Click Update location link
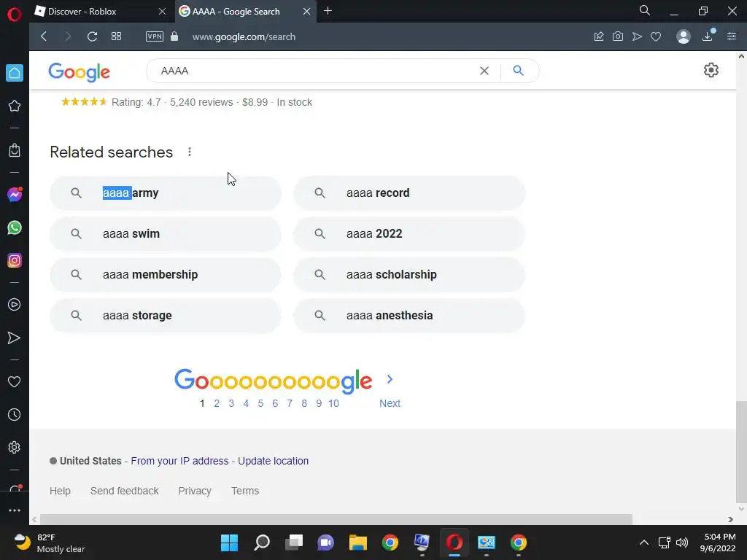The width and height of the screenshot is (747, 560). click(273, 461)
